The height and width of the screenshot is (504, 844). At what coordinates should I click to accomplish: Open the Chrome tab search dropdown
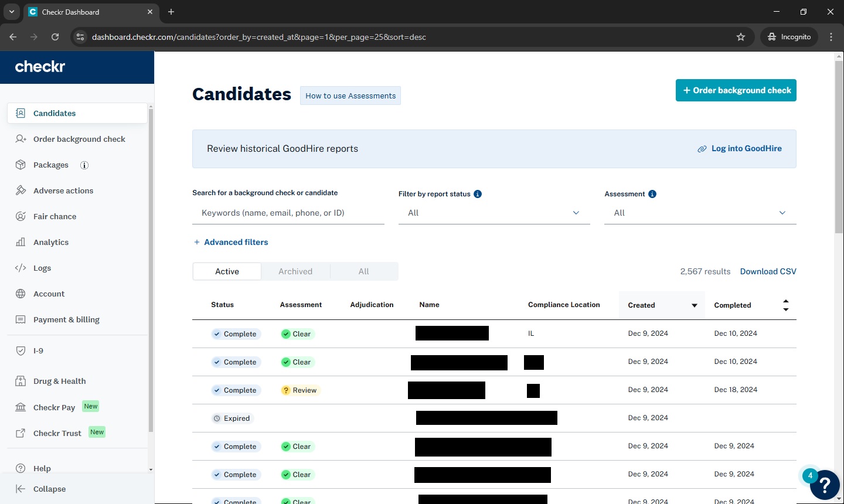(x=12, y=12)
